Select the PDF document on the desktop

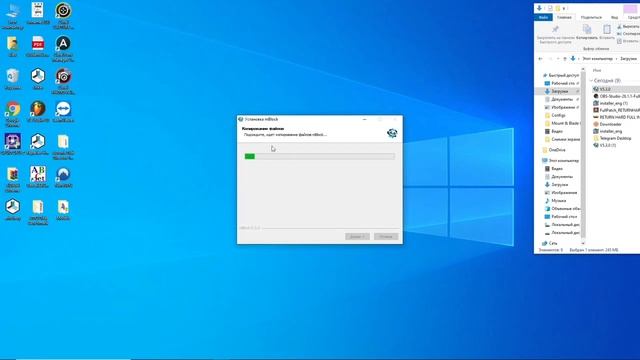point(38,43)
